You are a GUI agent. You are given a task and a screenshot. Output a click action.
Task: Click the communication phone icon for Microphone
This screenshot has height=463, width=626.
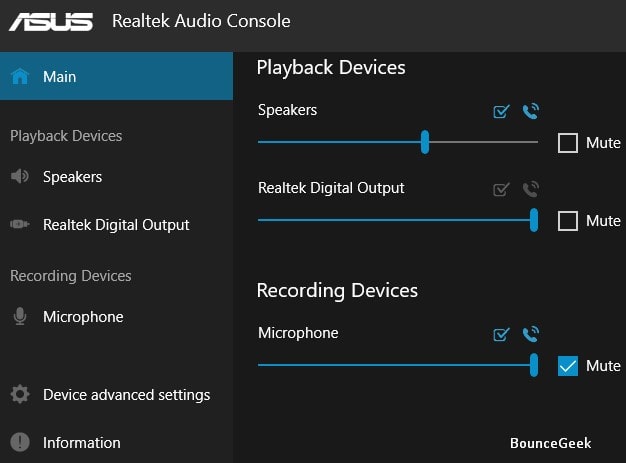(530, 334)
